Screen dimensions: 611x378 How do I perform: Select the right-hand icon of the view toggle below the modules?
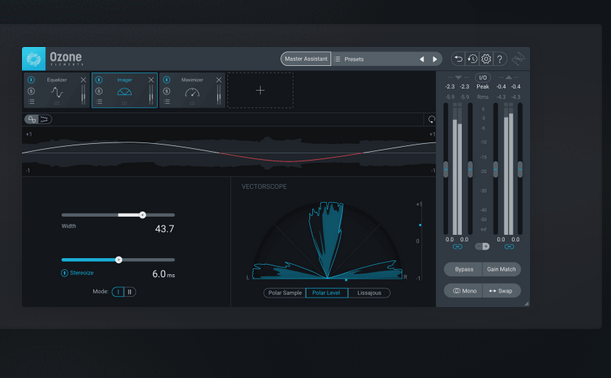click(44, 119)
